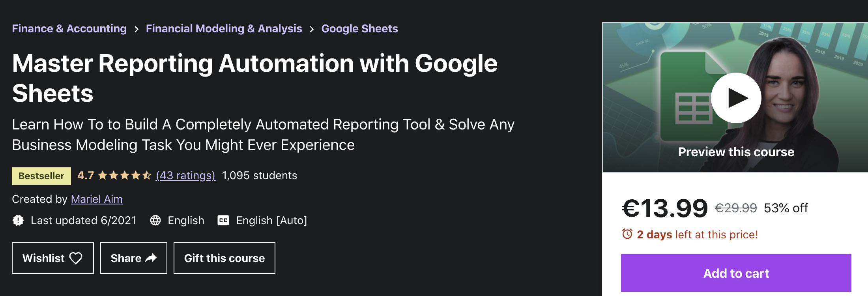Click the star rating icons

pyautogui.click(x=125, y=175)
